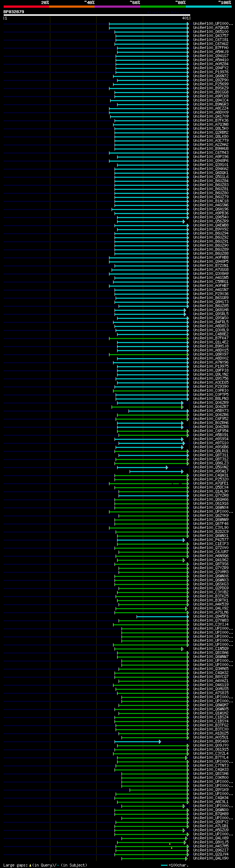This screenshot has height=868, width=235.
Task: Open hit UniRef100_Q43757
Action: [211, 36]
